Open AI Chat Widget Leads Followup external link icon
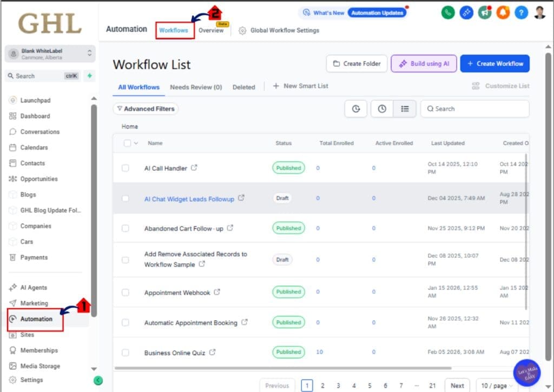 coord(241,198)
